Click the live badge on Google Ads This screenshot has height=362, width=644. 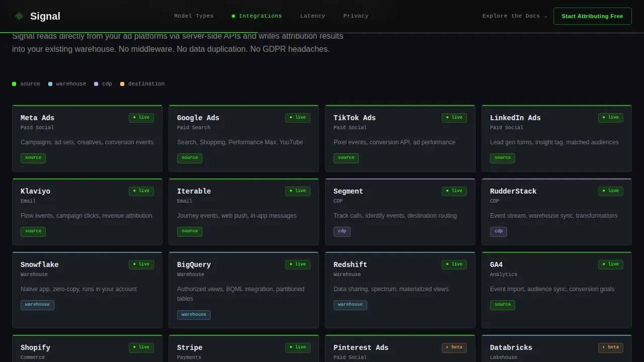(298, 118)
